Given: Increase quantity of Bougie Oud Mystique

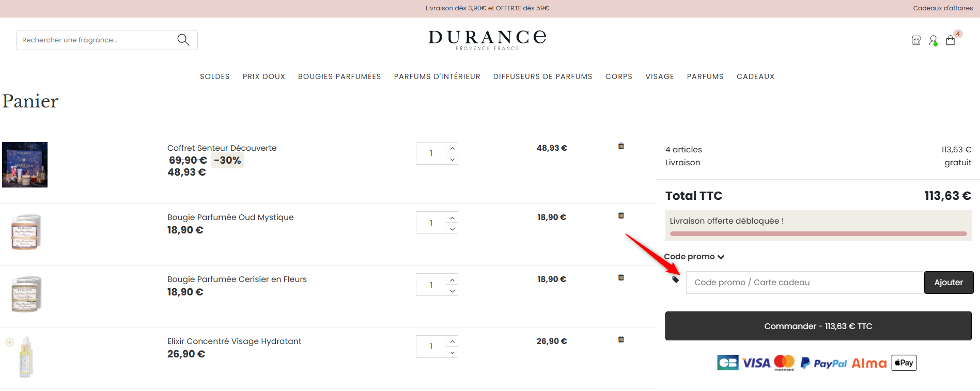Looking at the screenshot, I should click(x=452, y=217).
